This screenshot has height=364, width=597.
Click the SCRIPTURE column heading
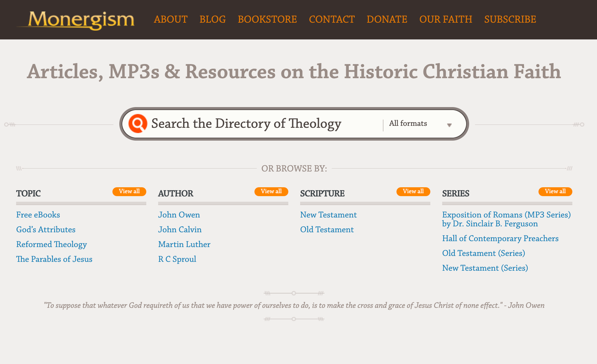point(322,193)
